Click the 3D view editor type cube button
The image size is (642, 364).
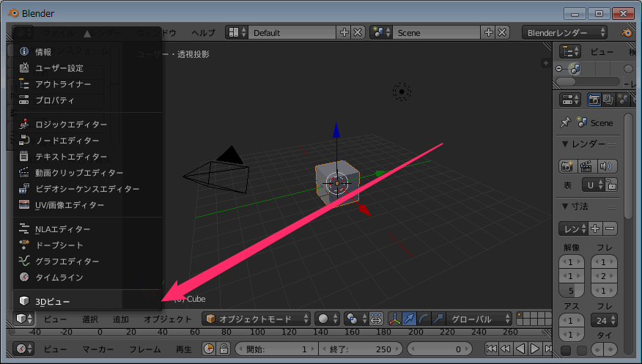23,319
